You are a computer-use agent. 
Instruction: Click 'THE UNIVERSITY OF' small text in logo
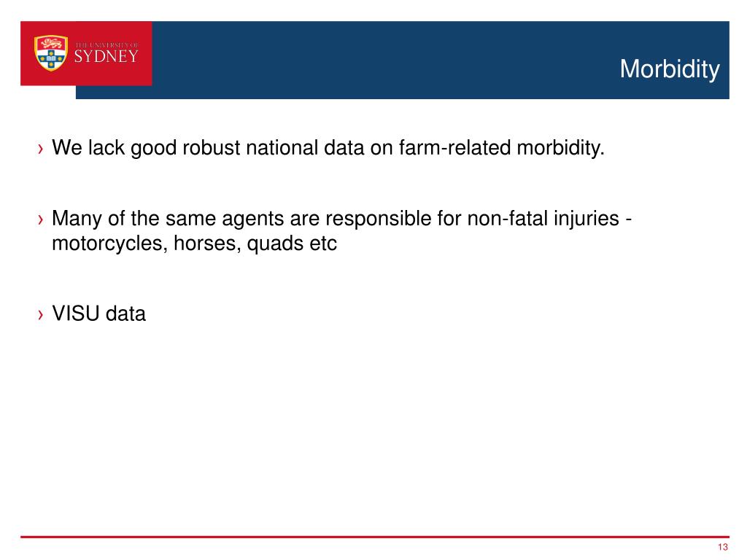pos(107,44)
